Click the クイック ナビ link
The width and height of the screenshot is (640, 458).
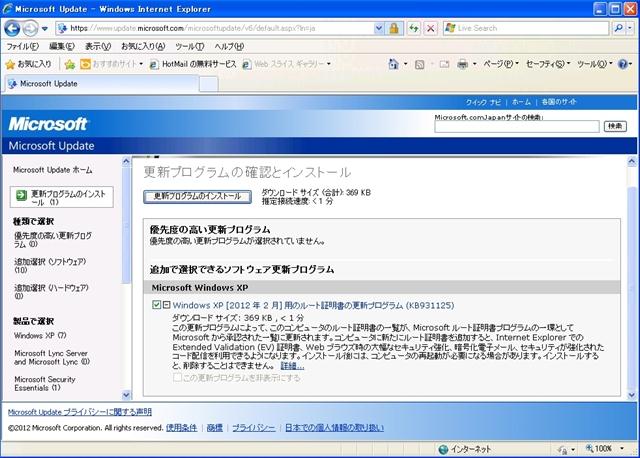click(483, 102)
